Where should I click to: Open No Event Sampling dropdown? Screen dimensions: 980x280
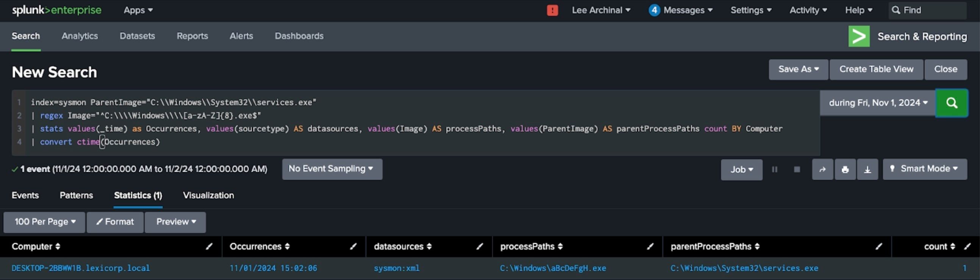[332, 169]
